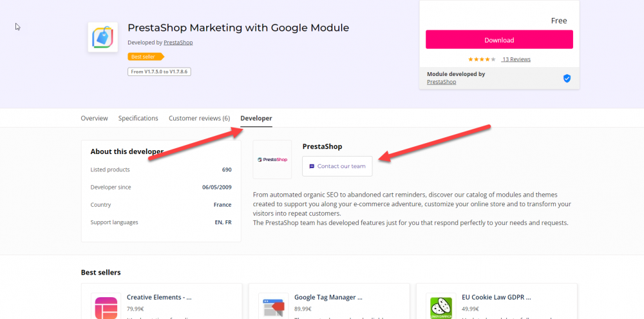This screenshot has width=644, height=319.
Task: Open the Google Tag Manager product title
Action: point(328,298)
